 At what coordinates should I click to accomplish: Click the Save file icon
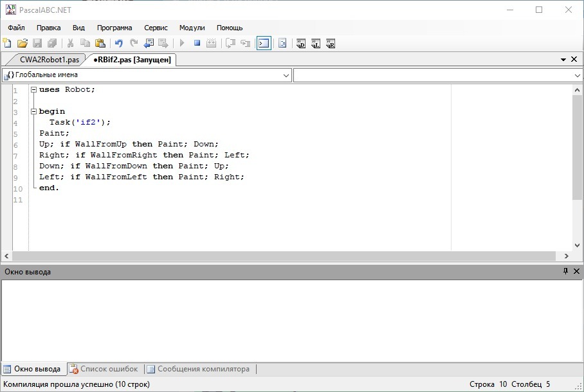coord(37,44)
